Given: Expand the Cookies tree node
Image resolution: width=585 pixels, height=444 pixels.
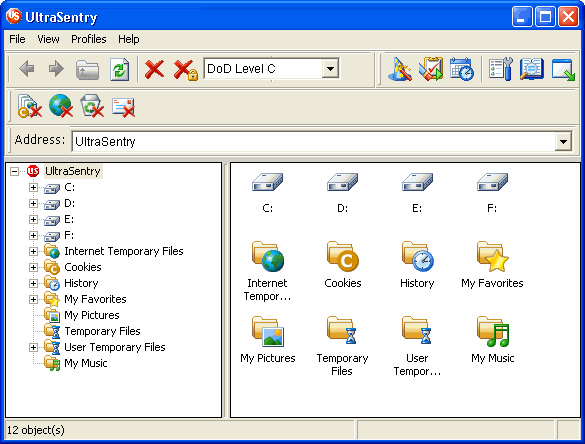Looking at the screenshot, I should (x=33, y=268).
